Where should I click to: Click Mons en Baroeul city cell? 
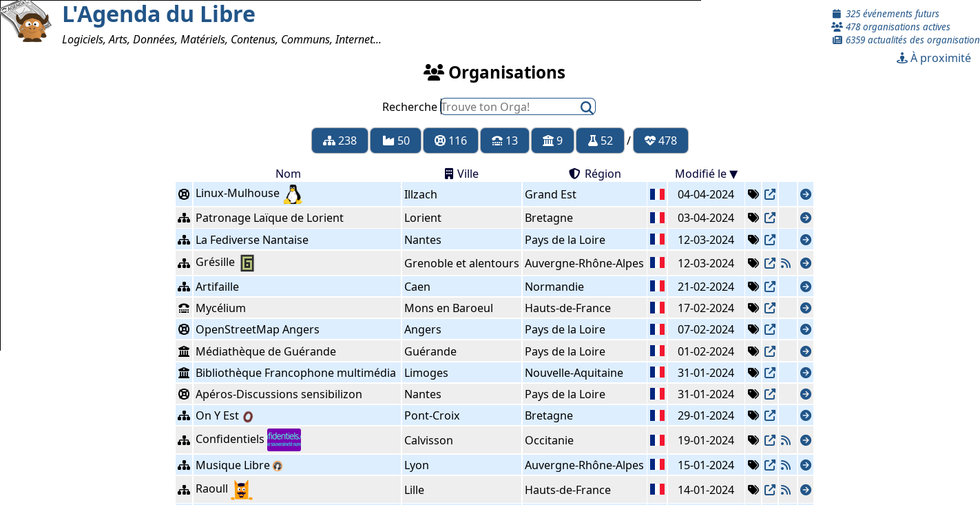(461, 308)
